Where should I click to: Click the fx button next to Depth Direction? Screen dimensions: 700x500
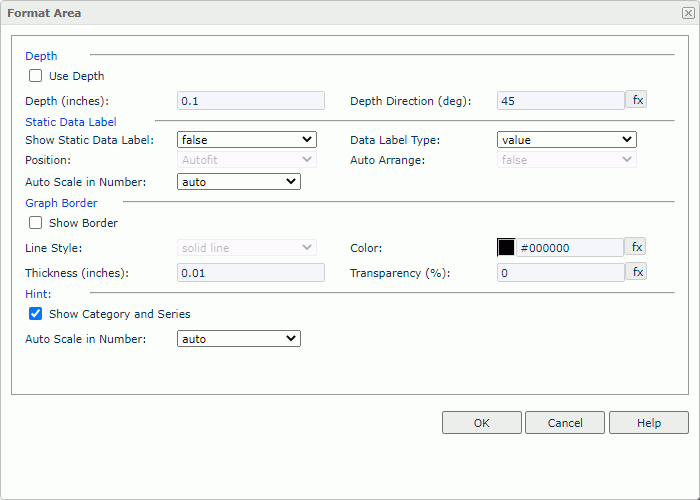click(x=637, y=100)
